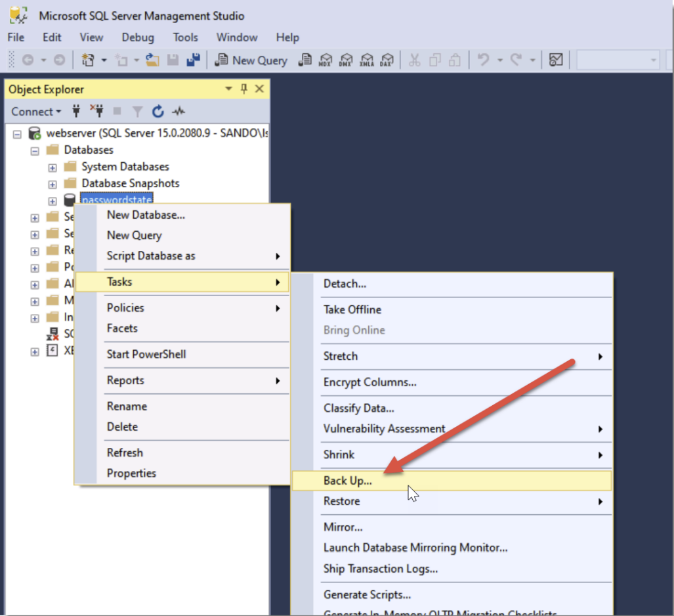Open the Window menu
Image resolution: width=674 pixels, height=616 pixels.
click(237, 37)
